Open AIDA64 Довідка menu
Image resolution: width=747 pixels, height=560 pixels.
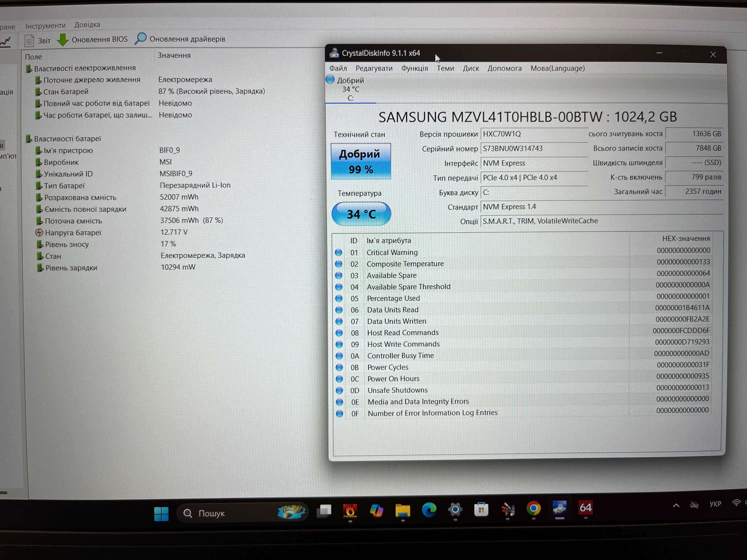click(87, 25)
